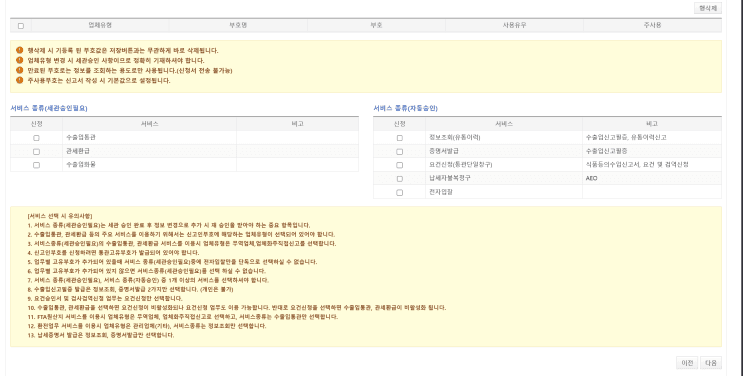Click the 요건신청(통관단일창구) service name

(x=461, y=165)
